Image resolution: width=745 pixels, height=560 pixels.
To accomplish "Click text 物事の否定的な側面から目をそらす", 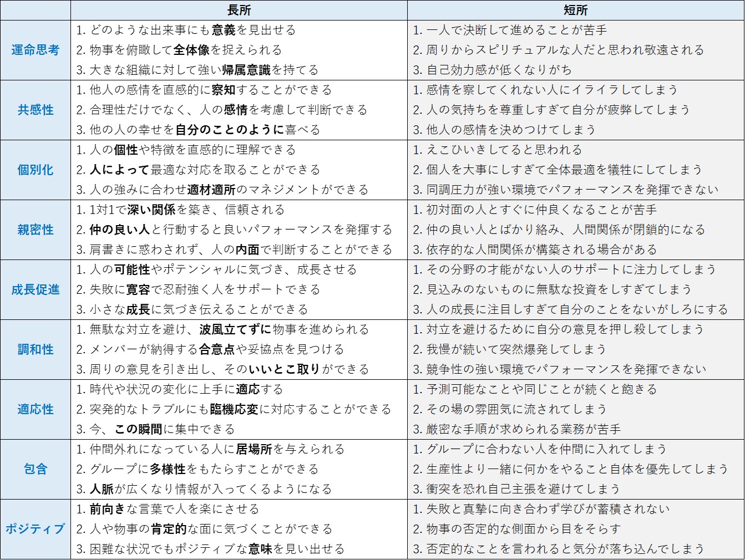I will 523,529.
